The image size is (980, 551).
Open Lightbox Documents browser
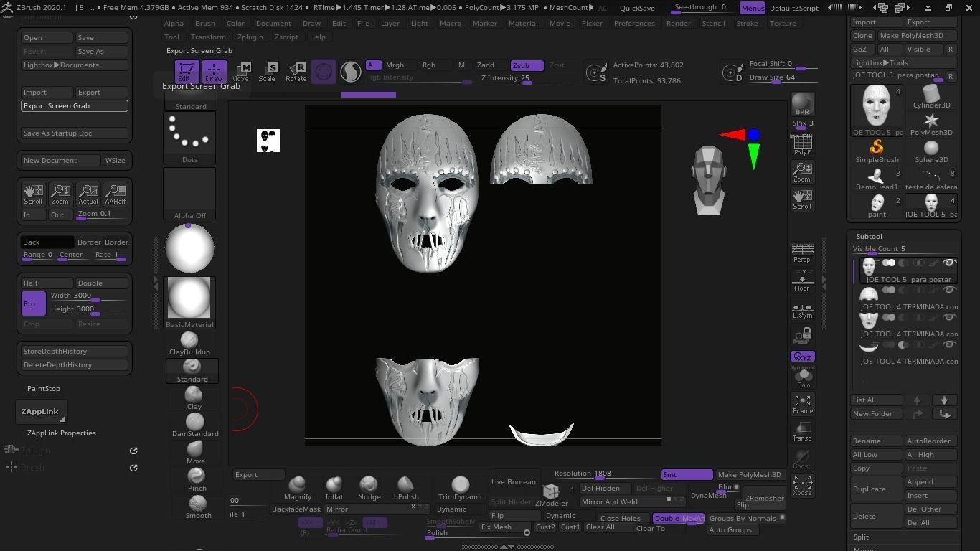[75, 65]
